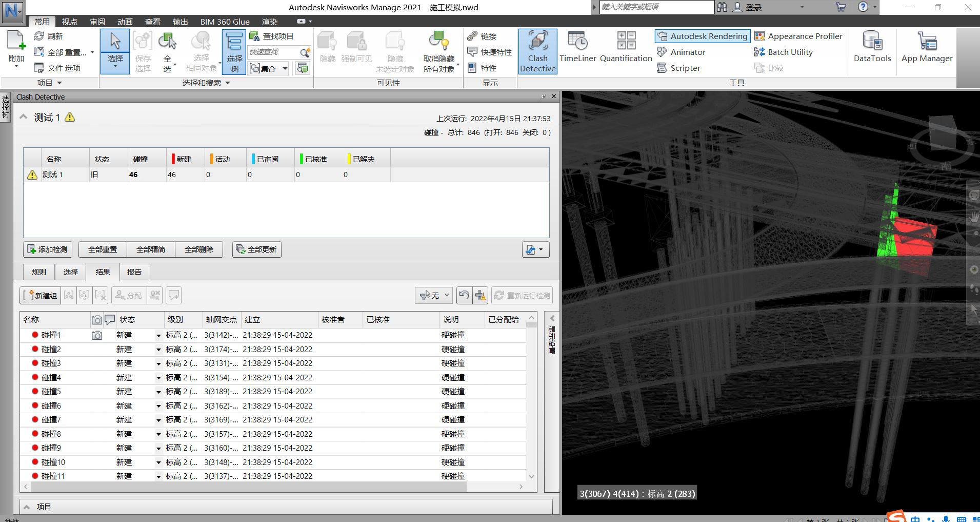Toggle Autodesk Rendering panel
Screen dimensions: 980x522
click(x=702, y=36)
